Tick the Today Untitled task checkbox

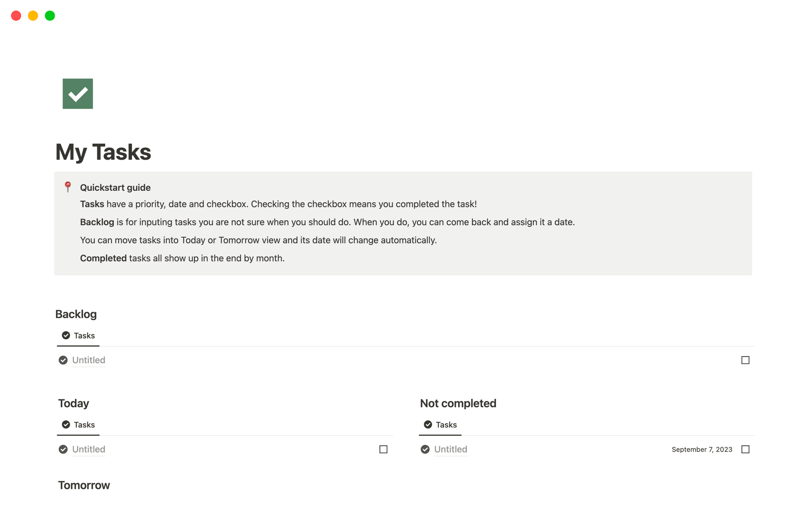coord(383,449)
